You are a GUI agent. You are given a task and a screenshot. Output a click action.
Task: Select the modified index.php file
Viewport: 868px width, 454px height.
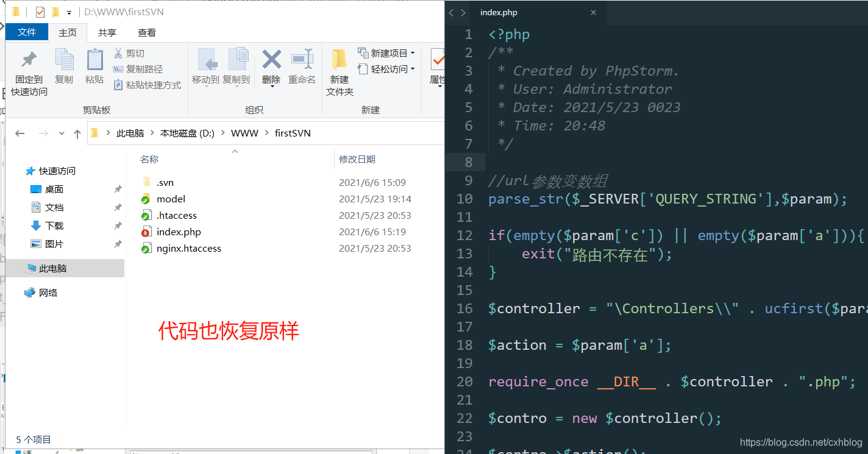point(178,232)
